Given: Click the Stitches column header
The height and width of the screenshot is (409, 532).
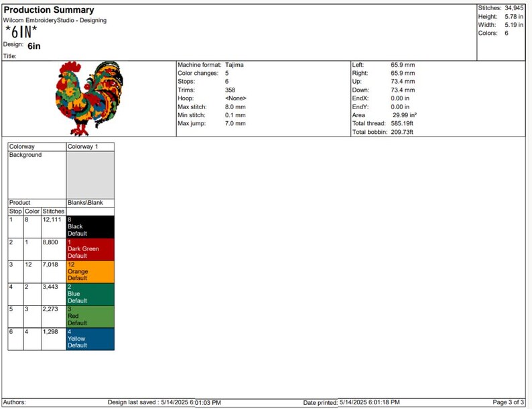Looking at the screenshot, I should click(54, 212).
